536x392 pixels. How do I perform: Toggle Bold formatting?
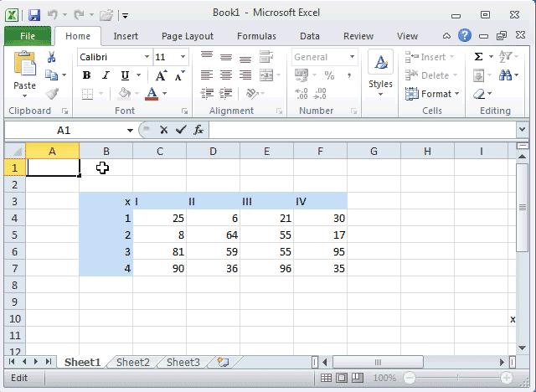(86, 75)
